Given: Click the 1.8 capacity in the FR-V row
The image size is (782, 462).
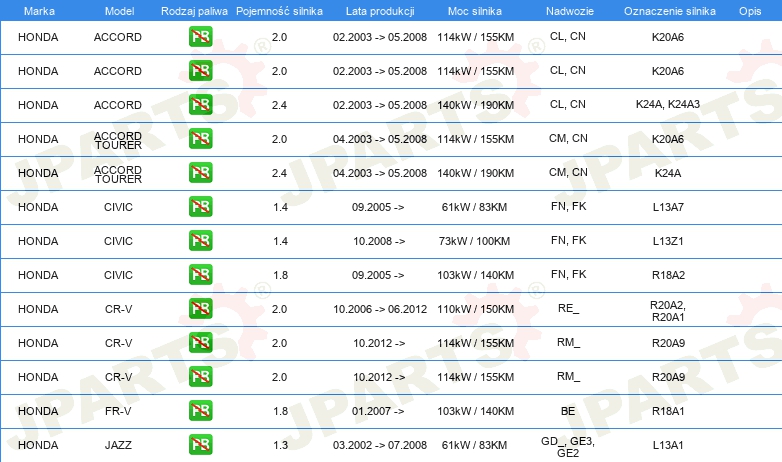Looking at the screenshot, I should click(x=280, y=411).
